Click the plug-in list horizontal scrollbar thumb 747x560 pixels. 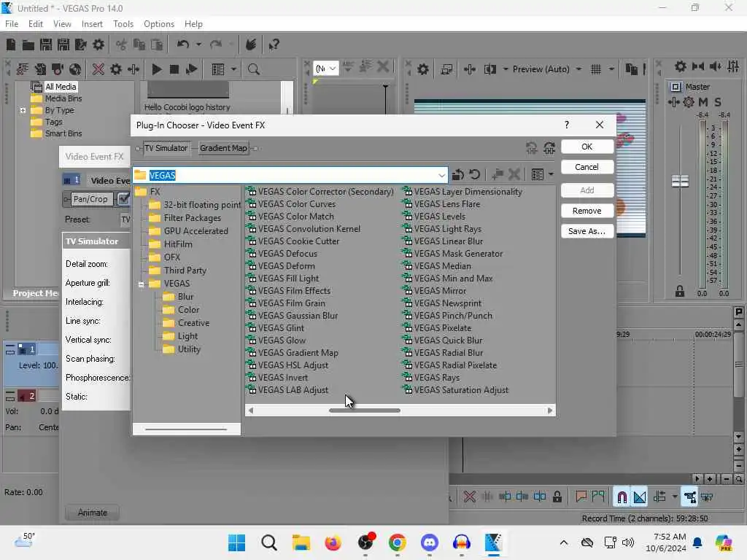click(365, 411)
